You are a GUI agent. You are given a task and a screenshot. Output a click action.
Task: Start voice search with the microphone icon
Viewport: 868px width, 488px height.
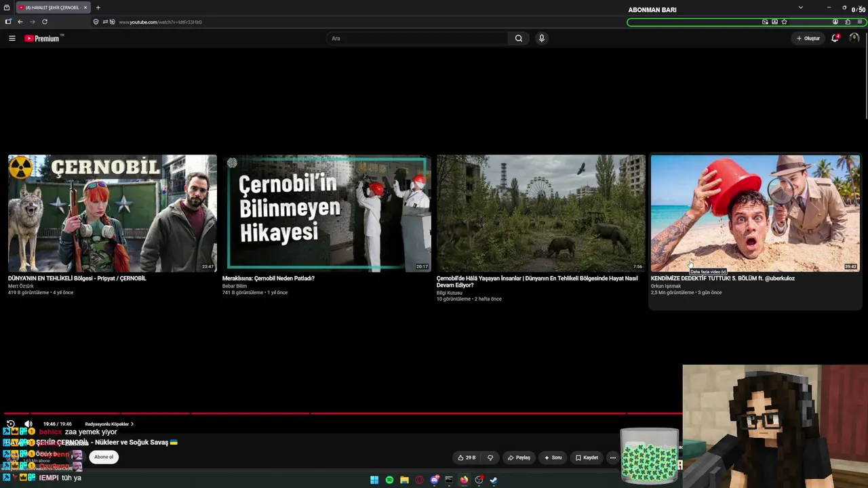click(541, 39)
